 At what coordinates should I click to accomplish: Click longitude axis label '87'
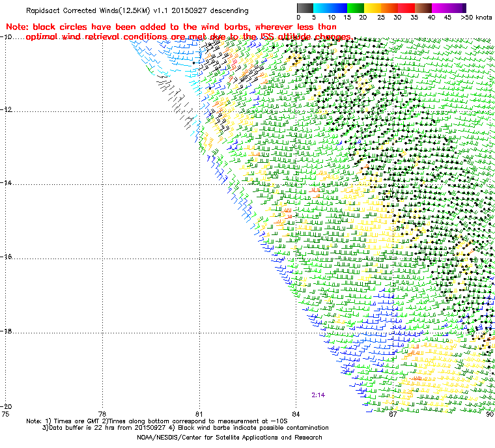click(393, 414)
